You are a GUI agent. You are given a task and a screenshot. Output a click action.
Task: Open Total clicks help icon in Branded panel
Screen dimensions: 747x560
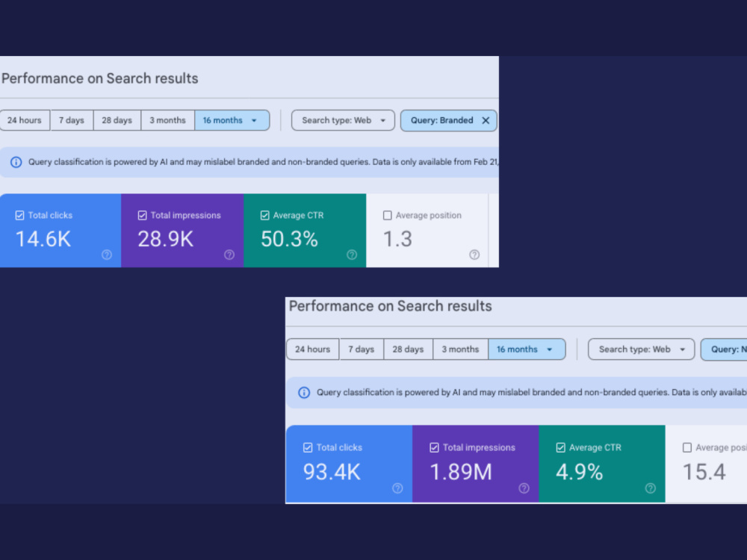pyautogui.click(x=107, y=255)
